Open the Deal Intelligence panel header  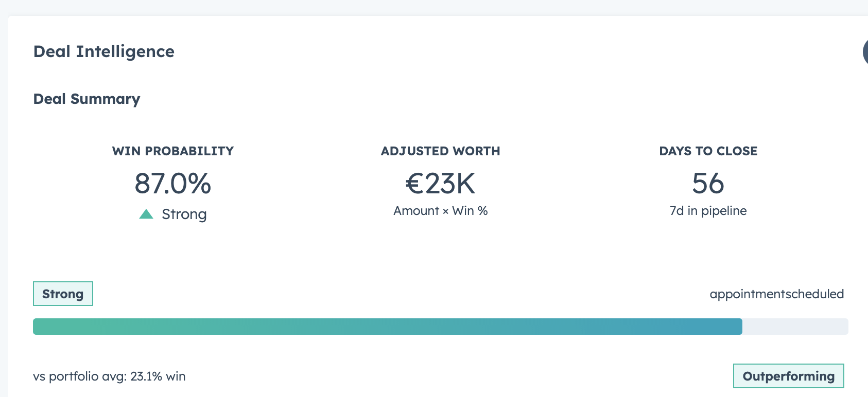tap(103, 51)
